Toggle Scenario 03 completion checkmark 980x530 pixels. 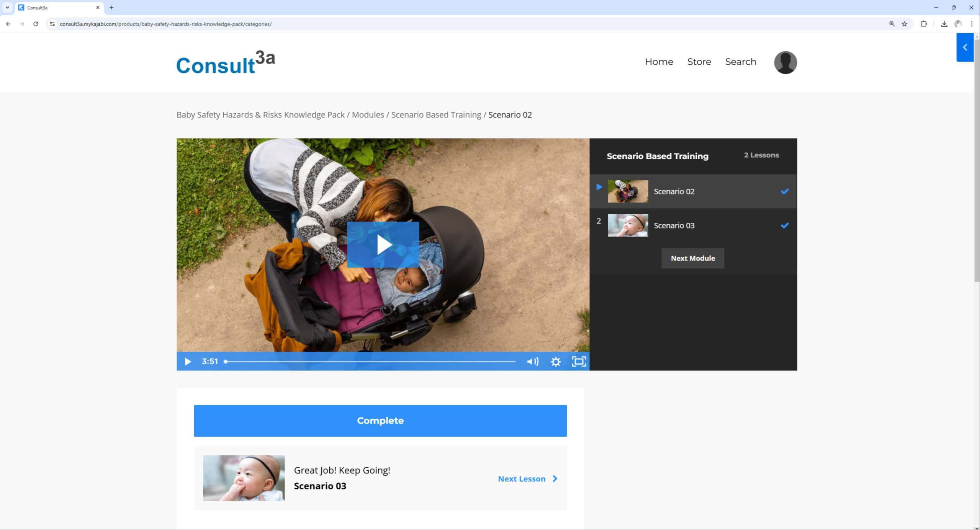(784, 225)
